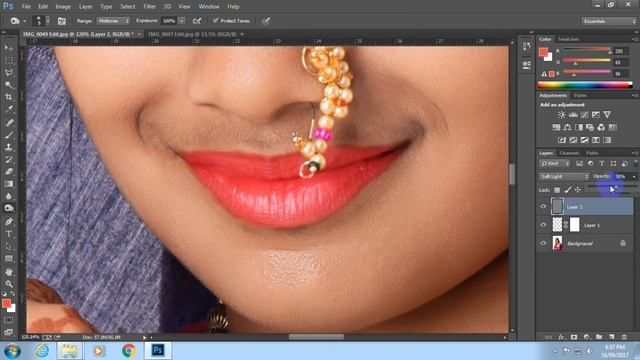Image resolution: width=640 pixels, height=360 pixels.
Task: Open the File menu
Action: tap(26, 7)
